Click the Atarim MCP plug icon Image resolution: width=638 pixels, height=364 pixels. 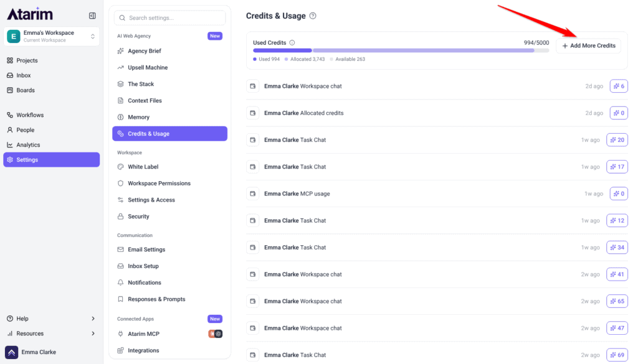[x=120, y=334]
